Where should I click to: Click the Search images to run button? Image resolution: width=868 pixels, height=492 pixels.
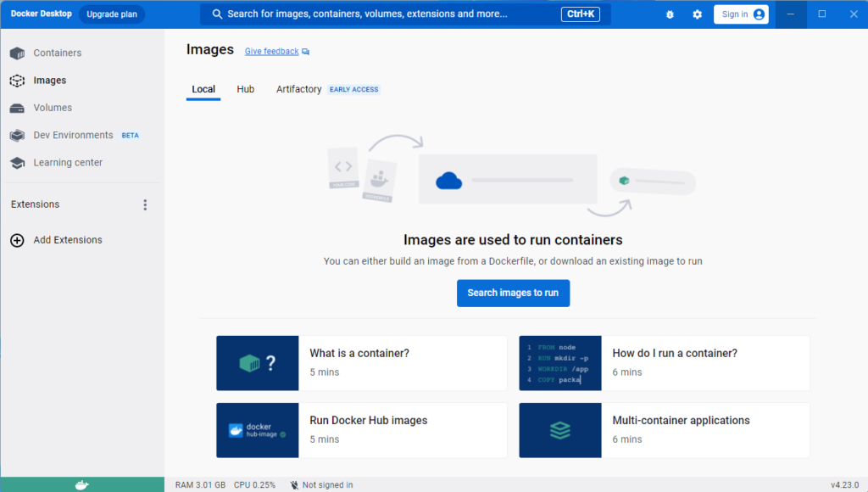point(513,293)
